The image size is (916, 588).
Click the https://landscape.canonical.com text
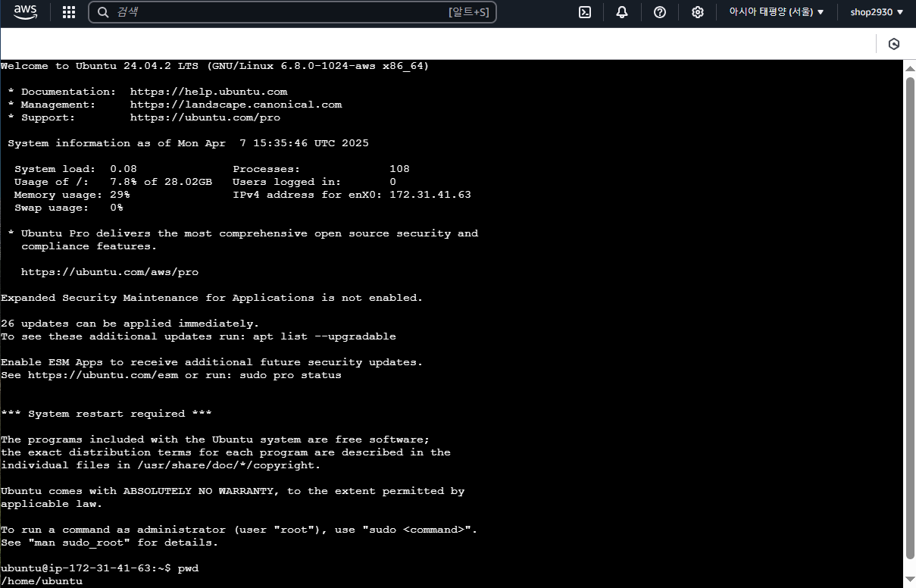tap(236, 105)
